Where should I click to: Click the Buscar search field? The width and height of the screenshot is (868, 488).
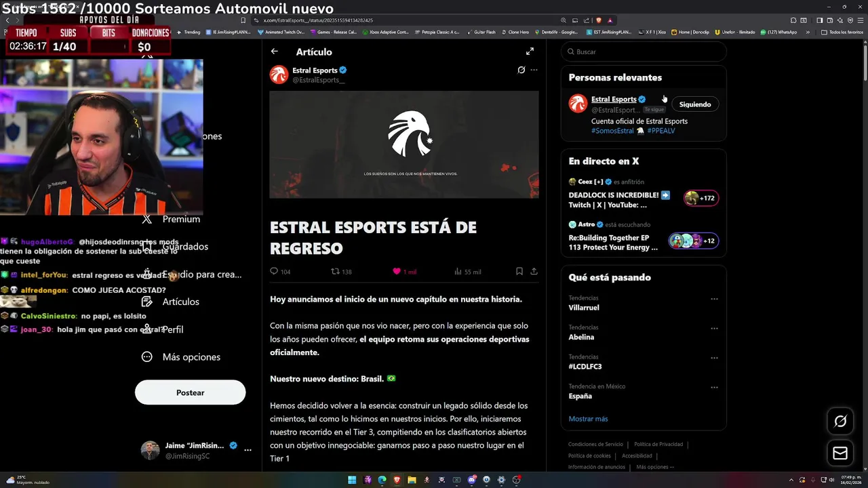coord(644,52)
